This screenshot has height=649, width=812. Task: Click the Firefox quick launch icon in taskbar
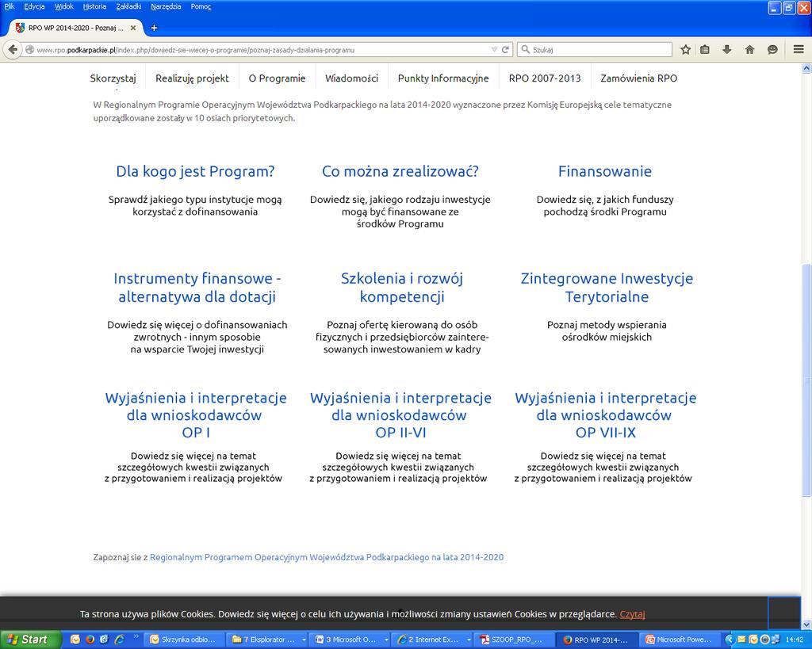(90, 639)
